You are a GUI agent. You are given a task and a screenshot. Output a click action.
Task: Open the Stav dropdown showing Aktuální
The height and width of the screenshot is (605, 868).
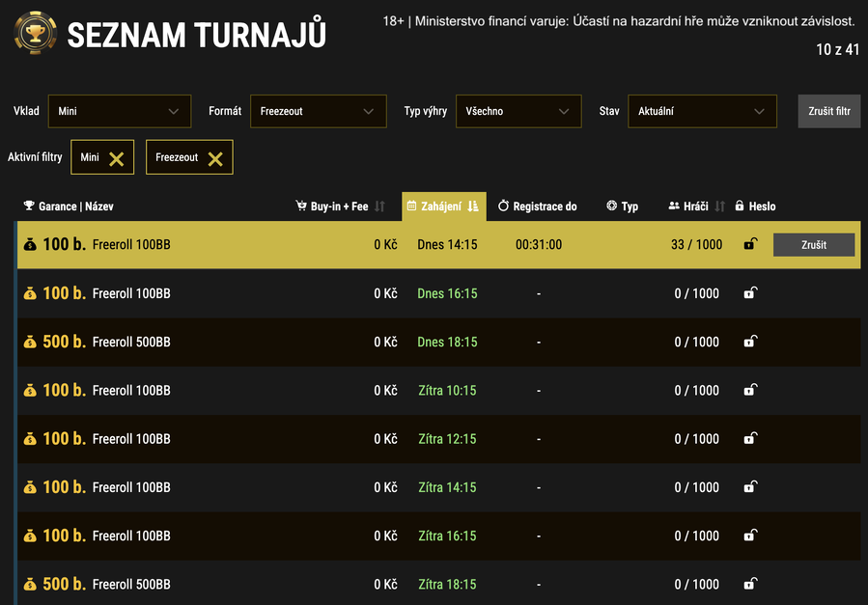702,111
